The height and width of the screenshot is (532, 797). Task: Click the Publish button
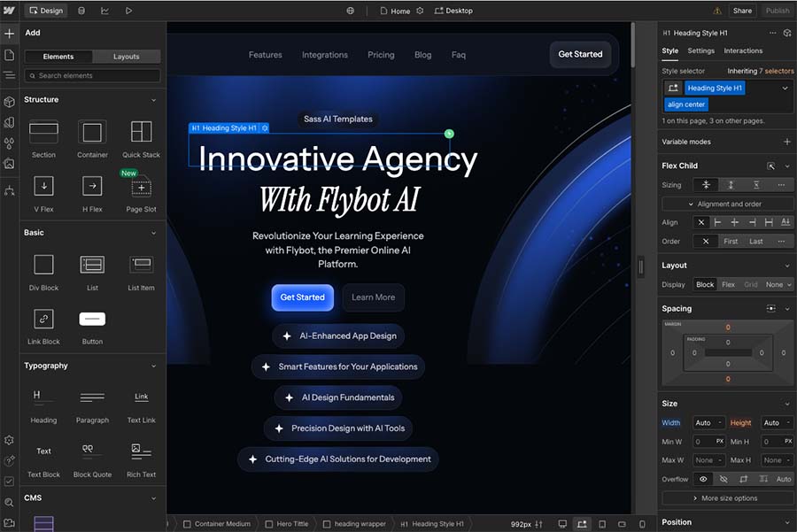coord(778,11)
